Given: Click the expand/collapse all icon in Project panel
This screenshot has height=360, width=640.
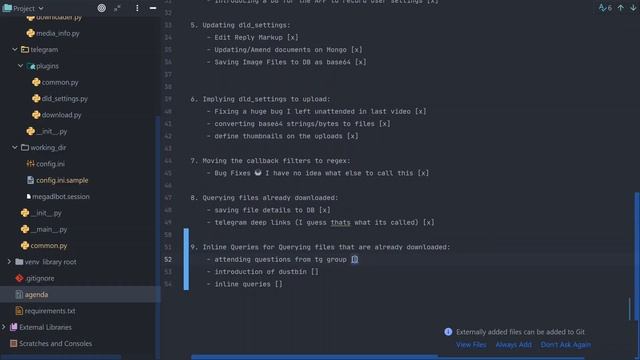Looking at the screenshot, I should point(117,8).
